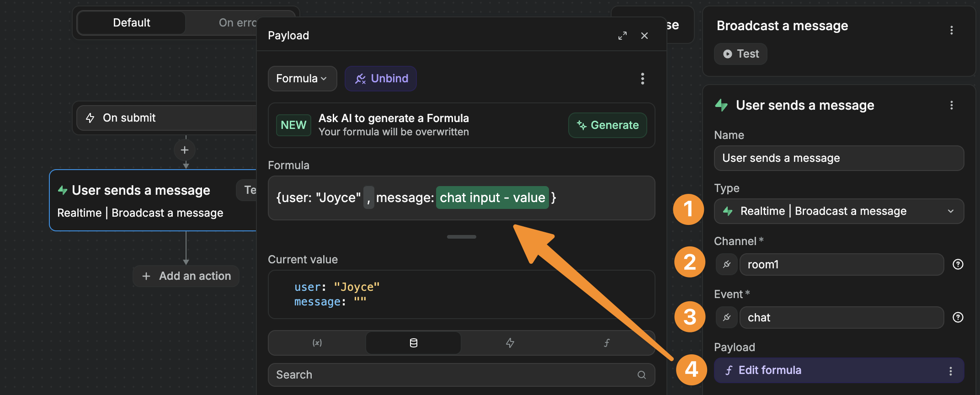Viewport: 980px width, 395px height.
Task: Click the Unbind button
Action: (381, 79)
